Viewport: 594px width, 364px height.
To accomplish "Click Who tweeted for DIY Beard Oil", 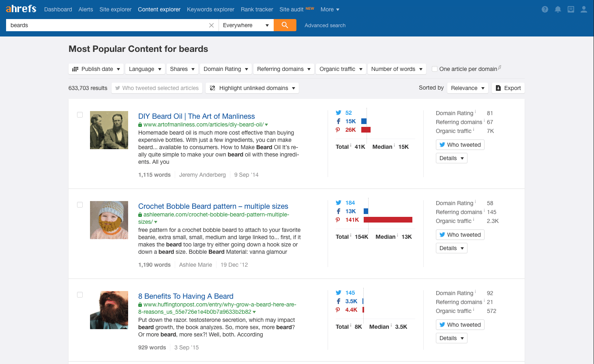I will click(460, 145).
